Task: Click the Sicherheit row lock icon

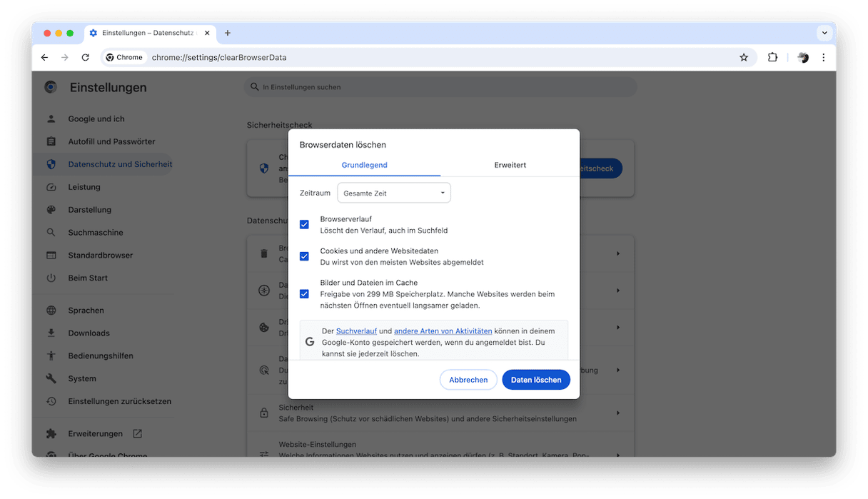Action: (x=264, y=413)
